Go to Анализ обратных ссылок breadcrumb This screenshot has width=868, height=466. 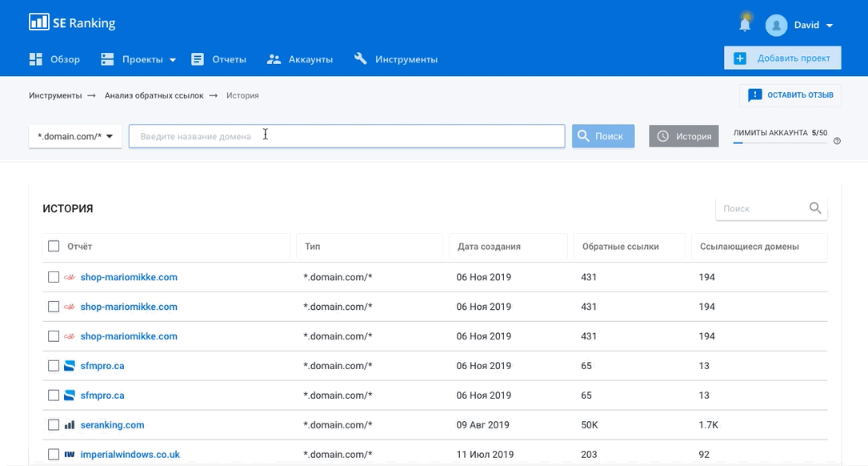pos(154,95)
